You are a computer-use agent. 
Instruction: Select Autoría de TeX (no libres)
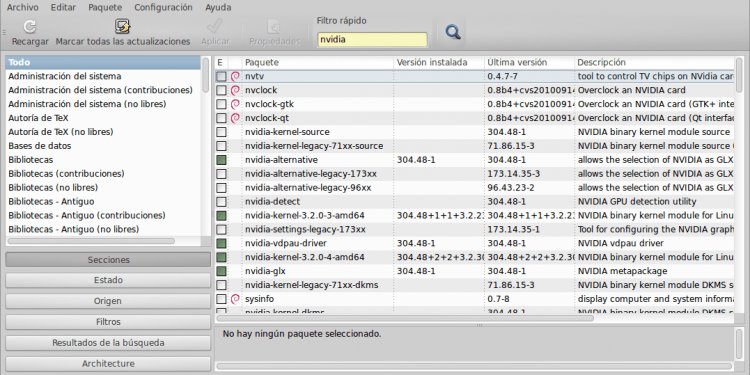[x=103, y=132]
